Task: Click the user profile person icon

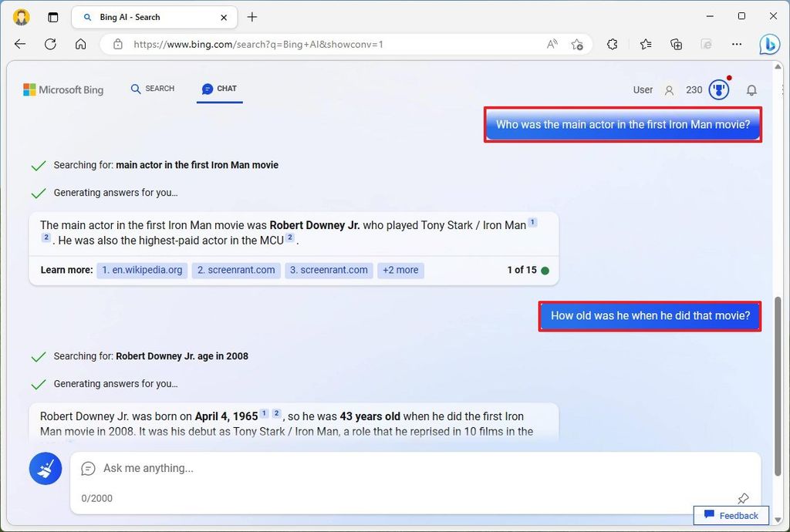Action: [x=668, y=89]
